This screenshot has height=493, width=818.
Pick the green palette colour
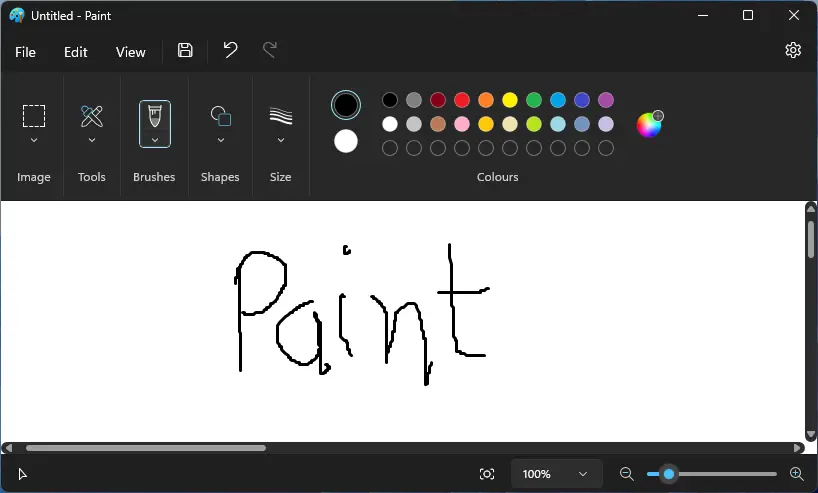[534, 100]
